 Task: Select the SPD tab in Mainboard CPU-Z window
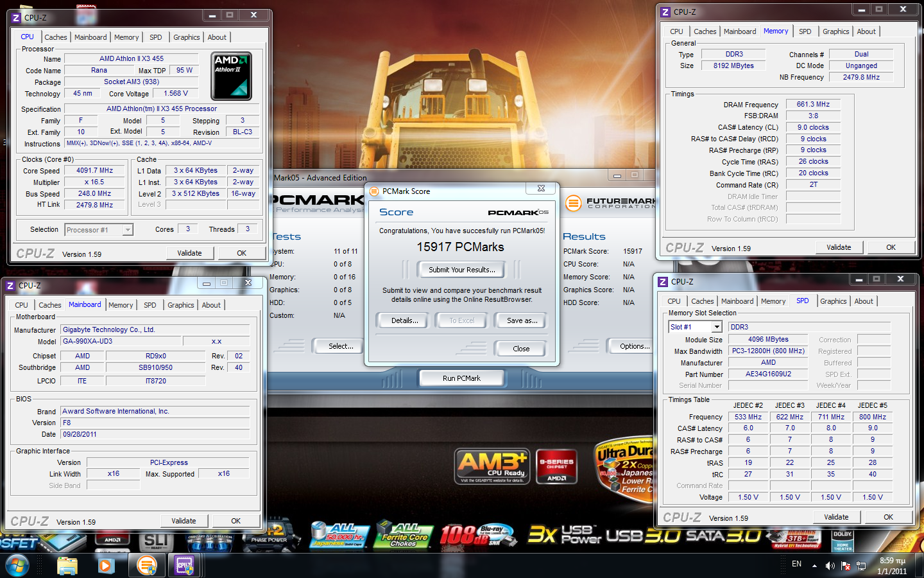(150, 305)
